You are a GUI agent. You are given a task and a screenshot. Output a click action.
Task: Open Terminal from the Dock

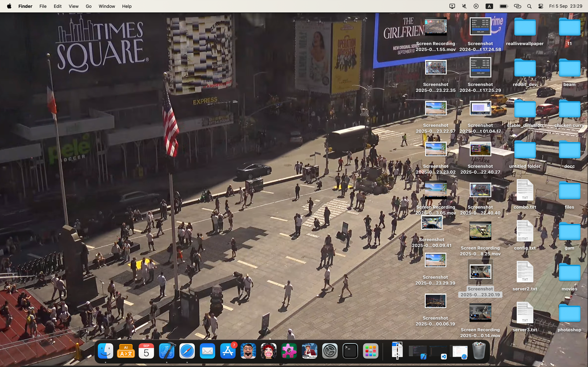point(350,351)
